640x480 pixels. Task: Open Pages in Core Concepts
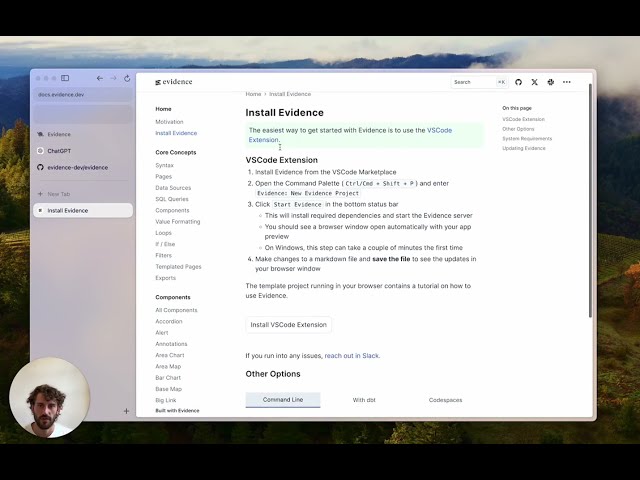[163, 177]
